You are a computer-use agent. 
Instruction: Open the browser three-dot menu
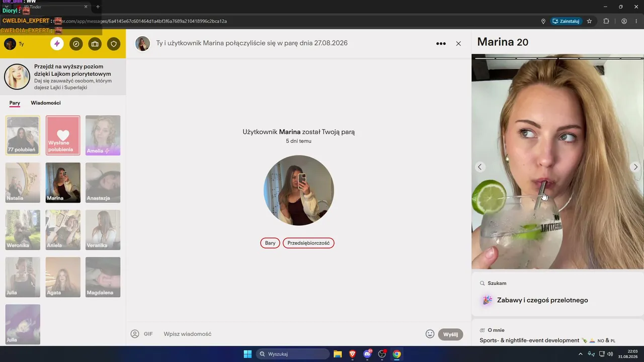click(637, 21)
